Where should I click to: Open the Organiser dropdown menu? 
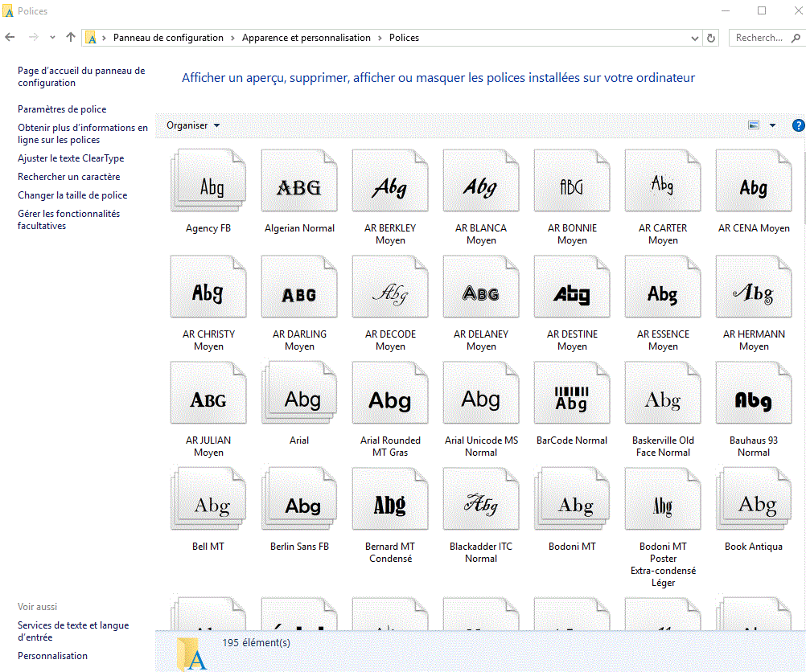point(193,125)
